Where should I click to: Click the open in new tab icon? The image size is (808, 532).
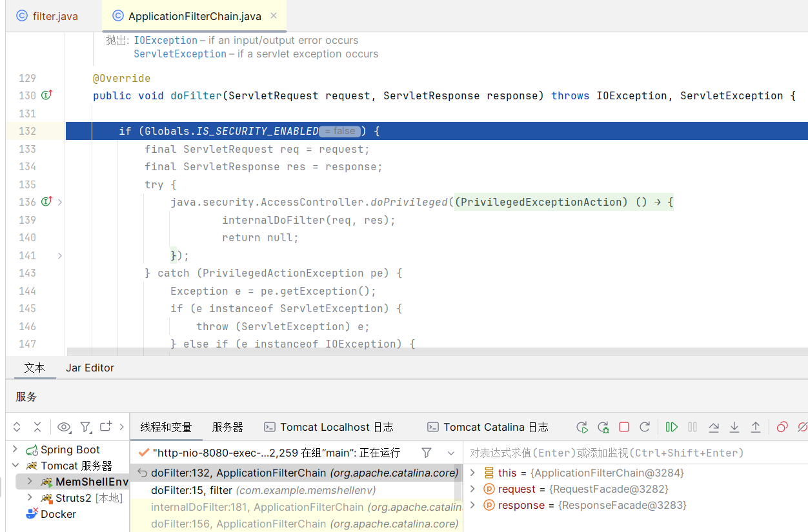pos(106,427)
